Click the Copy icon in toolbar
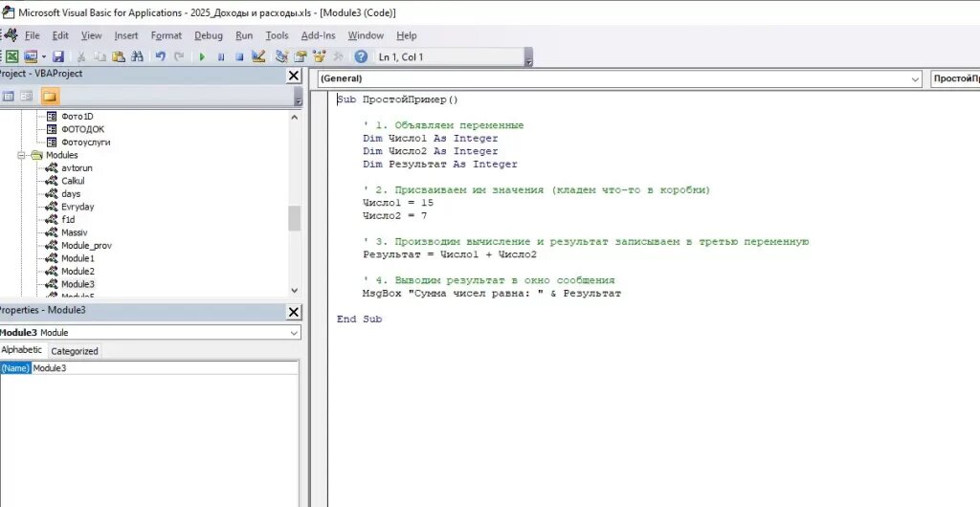The width and height of the screenshot is (980, 507). 100,56
